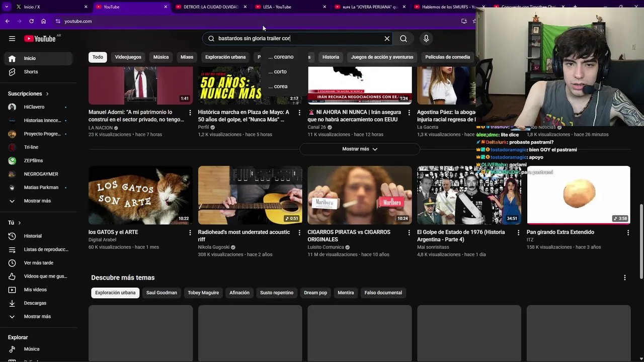This screenshot has height=362, width=644.
Task: Click the browser home icon
Action: click(x=44, y=21)
